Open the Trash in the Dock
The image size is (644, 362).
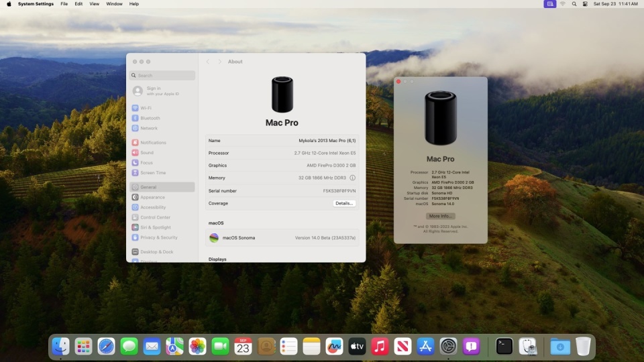(583, 347)
